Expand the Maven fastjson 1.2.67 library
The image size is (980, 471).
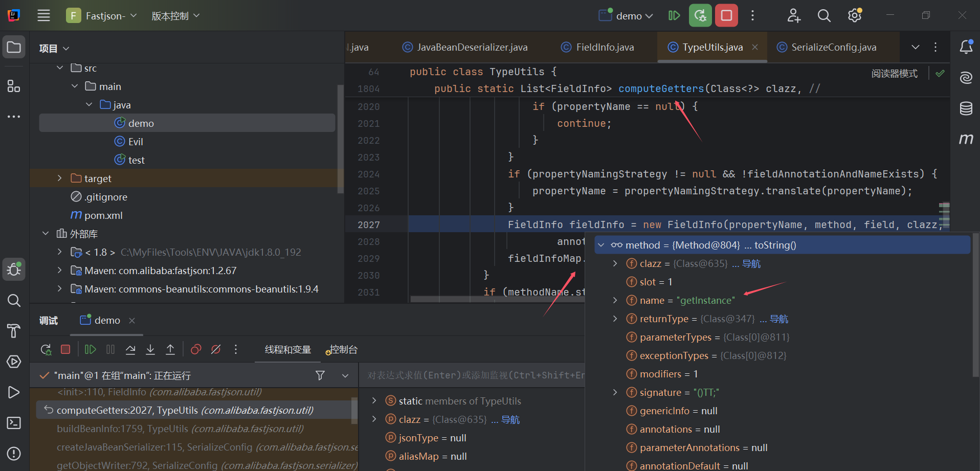point(60,271)
